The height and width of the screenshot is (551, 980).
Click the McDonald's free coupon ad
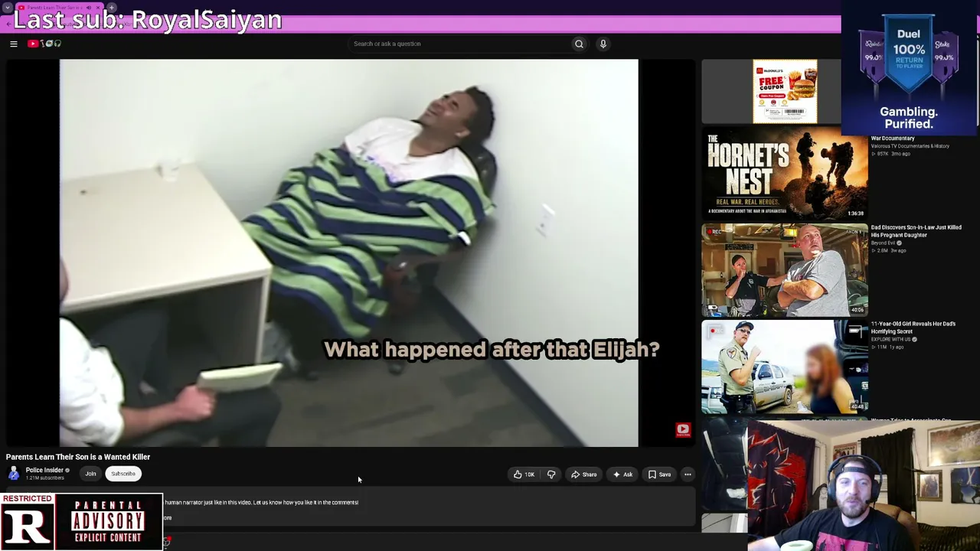785,92
